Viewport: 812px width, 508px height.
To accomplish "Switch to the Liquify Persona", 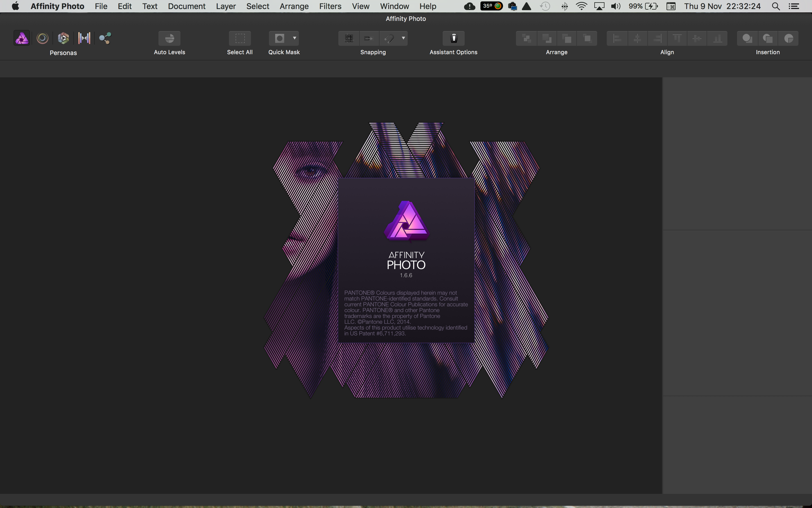I will pos(42,38).
